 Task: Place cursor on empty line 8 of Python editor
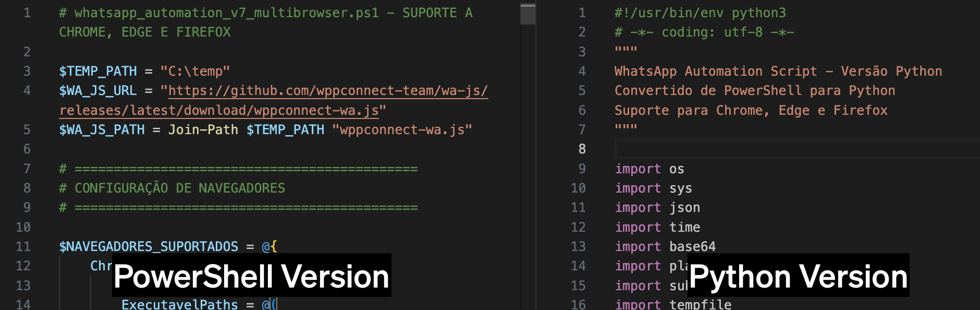pos(782,149)
